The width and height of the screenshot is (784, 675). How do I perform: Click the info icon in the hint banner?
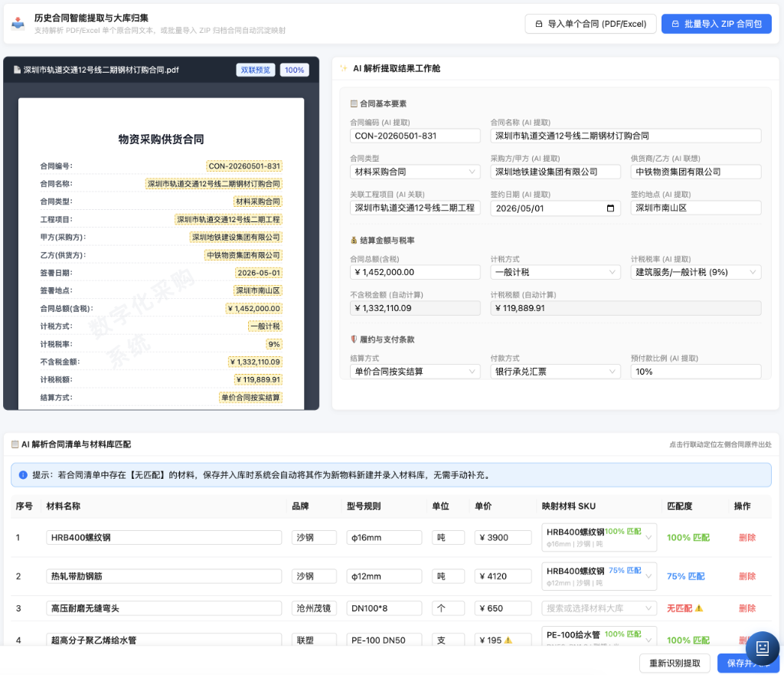[x=23, y=475]
